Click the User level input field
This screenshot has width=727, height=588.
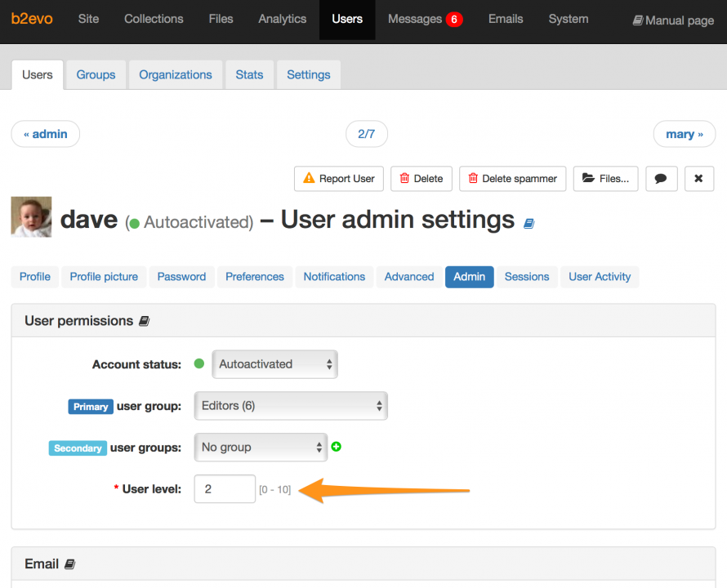pyautogui.click(x=225, y=488)
